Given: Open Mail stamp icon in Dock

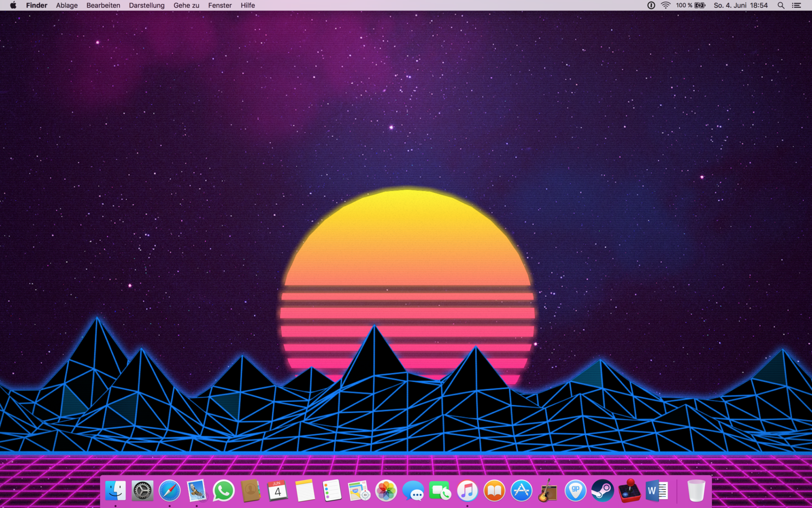Looking at the screenshot, I should 196,491.
